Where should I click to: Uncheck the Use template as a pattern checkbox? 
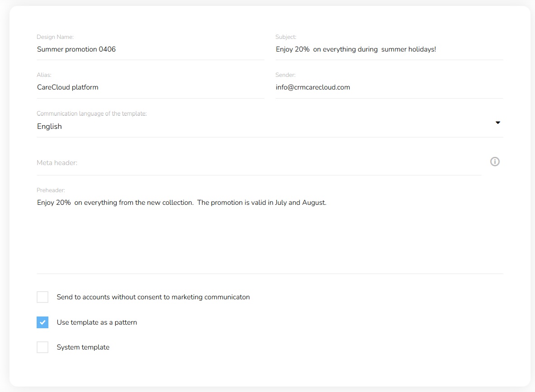click(43, 322)
